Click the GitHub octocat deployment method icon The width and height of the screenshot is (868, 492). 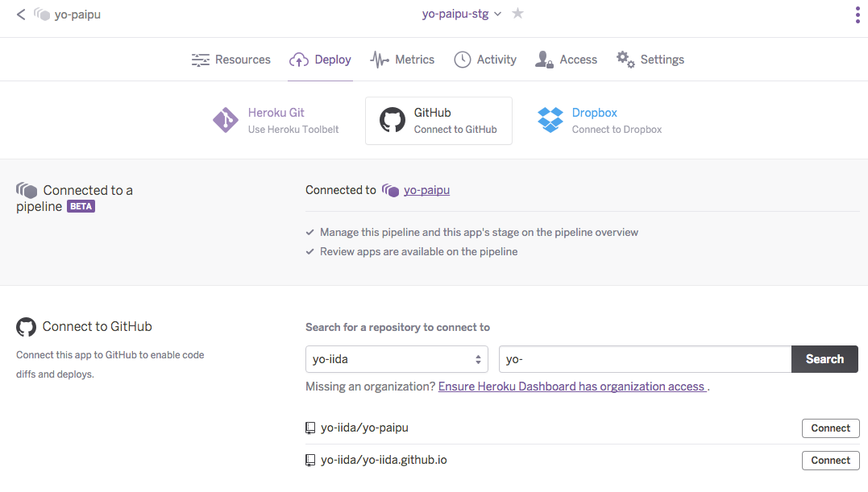point(392,119)
